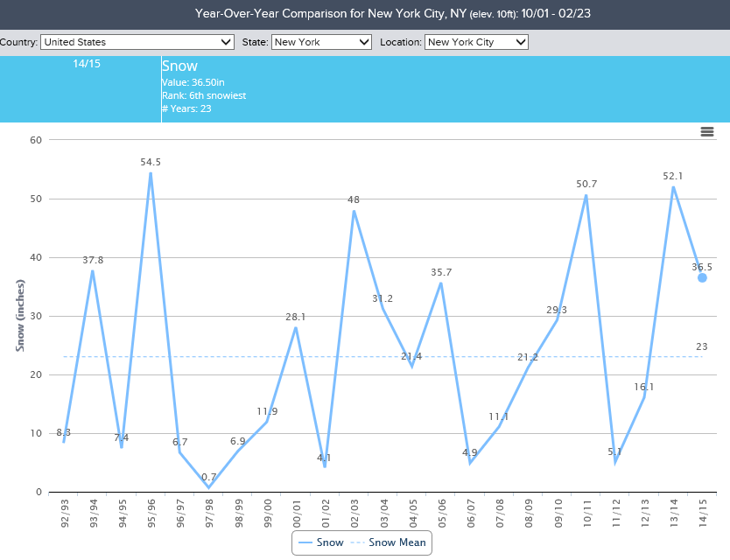Click the 54.5 peak at 95/96
This screenshot has width=730, height=560.
[151, 172]
